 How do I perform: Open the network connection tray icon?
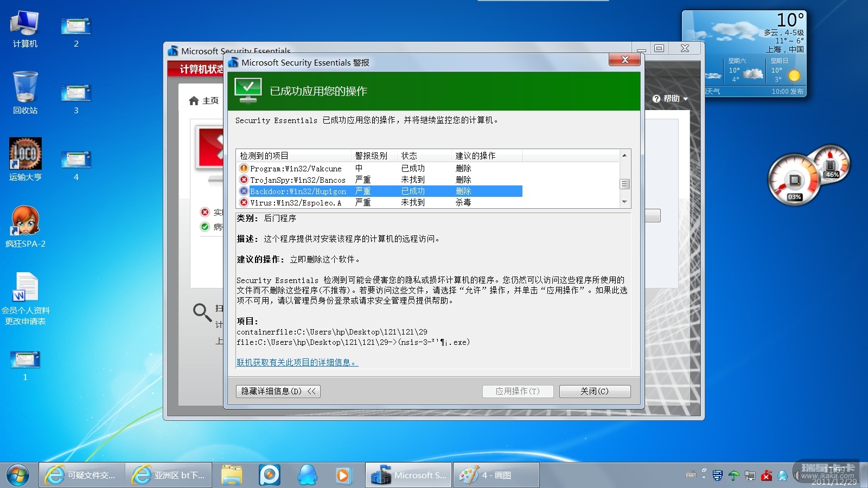(750, 476)
